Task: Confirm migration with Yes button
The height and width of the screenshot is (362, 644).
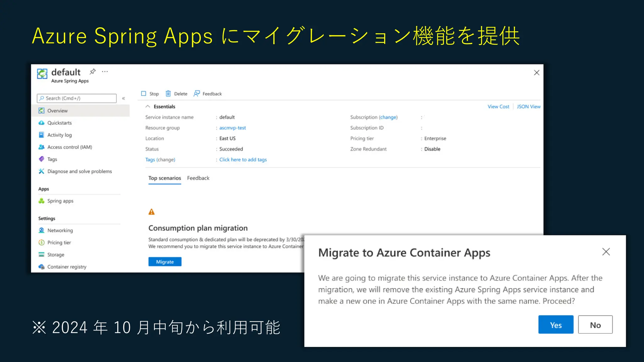Action: (556, 325)
